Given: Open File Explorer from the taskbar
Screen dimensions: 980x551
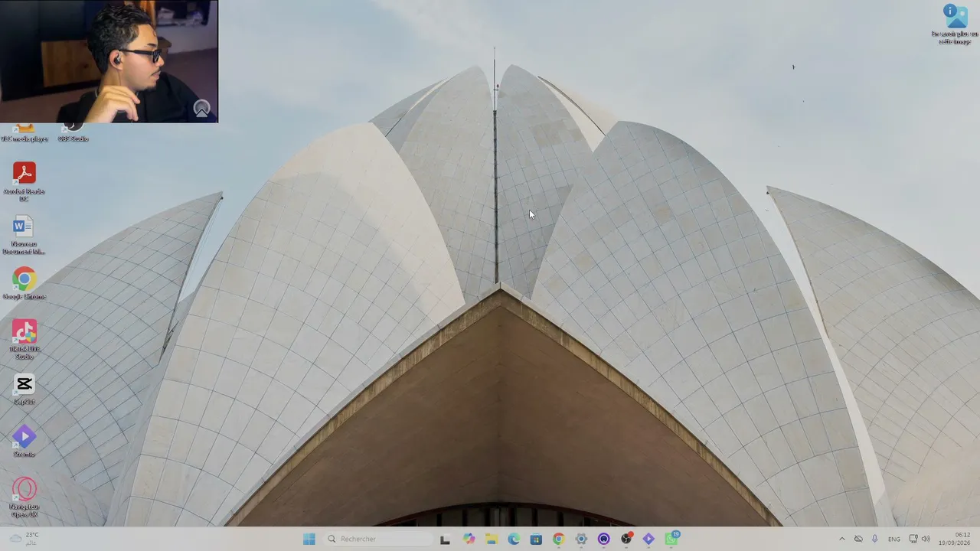Looking at the screenshot, I should point(491,539).
